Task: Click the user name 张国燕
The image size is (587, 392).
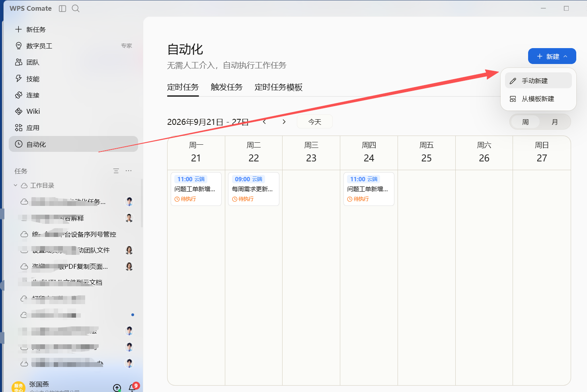Action: [x=39, y=384]
